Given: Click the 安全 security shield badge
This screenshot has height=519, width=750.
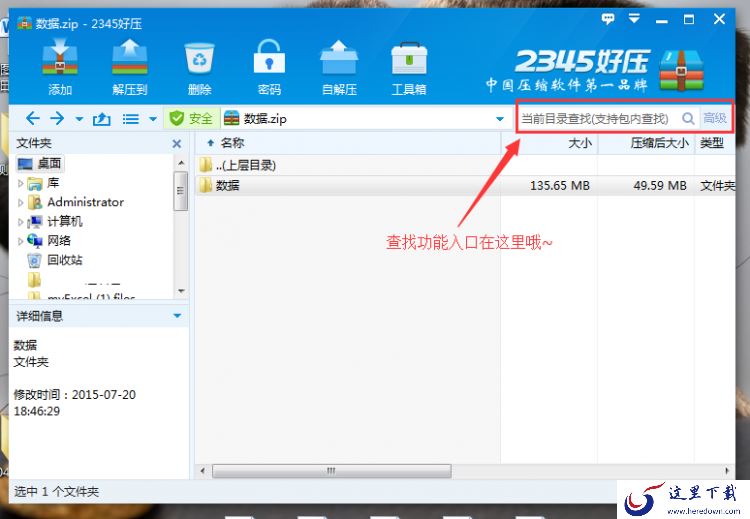Looking at the screenshot, I should 191,118.
